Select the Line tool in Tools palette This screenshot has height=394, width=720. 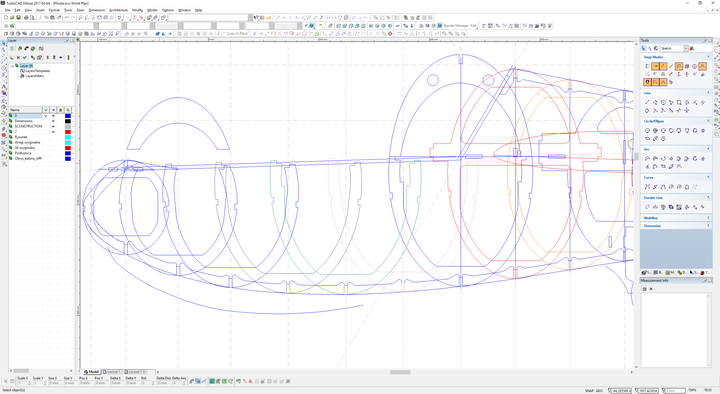coord(647,102)
